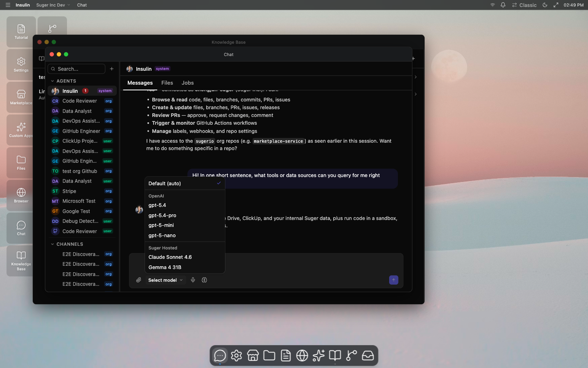Collapse the CHANNELS section

pos(67,244)
